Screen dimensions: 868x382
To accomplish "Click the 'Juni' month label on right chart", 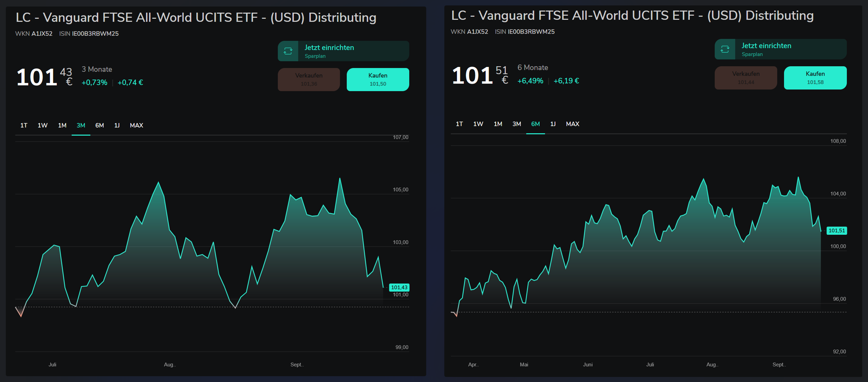I will [x=588, y=365].
